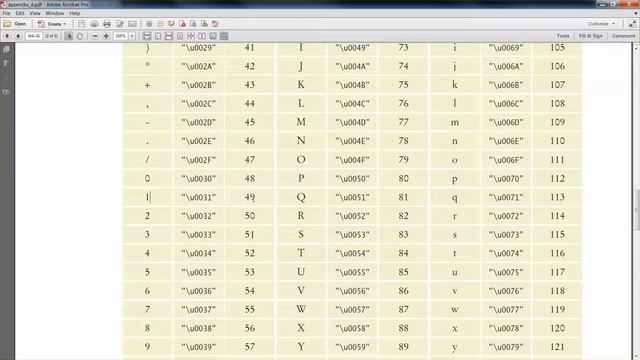This screenshot has height=360, width=640.
Task: Click the value 89 in the table
Action: (x=403, y=347)
